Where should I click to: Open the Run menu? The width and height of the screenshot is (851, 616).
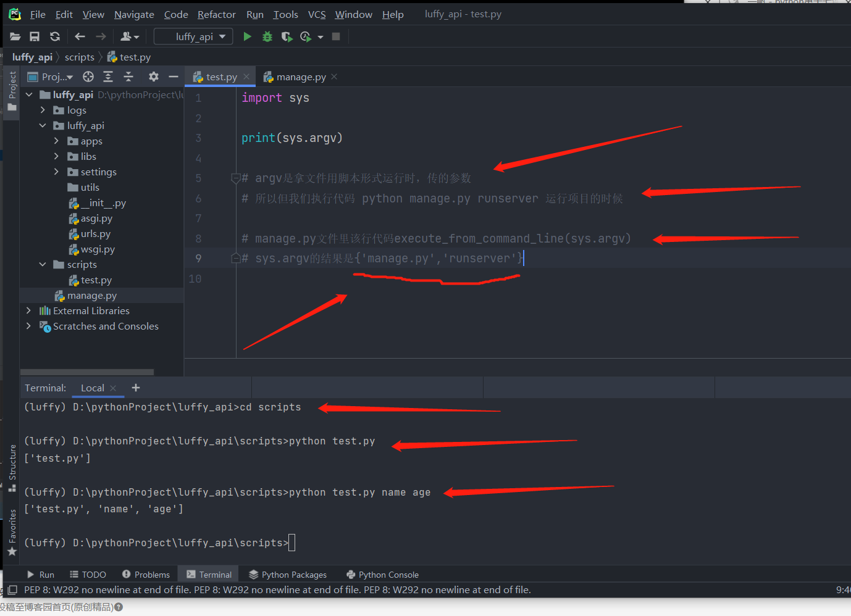click(255, 14)
